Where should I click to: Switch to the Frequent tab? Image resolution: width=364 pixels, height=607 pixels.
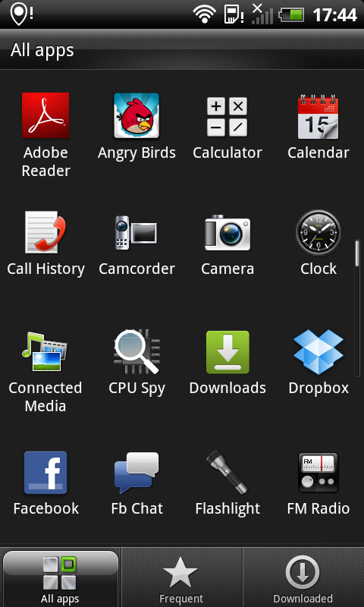pyautogui.click(x=182, y=577)
